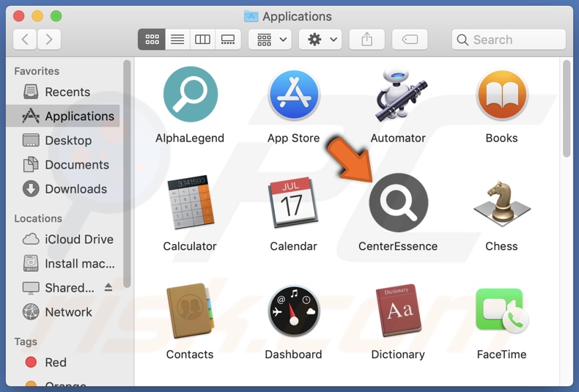Image resolution: width=579 pixels, height=392 pixels.
Task: Select the Books app icon
Action: pyautogui.click(x=502, y=95)
